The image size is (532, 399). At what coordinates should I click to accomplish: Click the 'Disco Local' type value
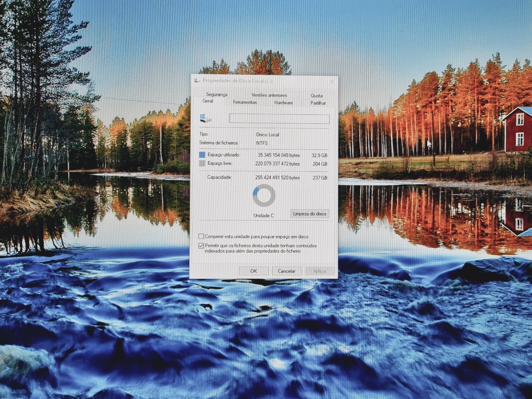(267, 135)
